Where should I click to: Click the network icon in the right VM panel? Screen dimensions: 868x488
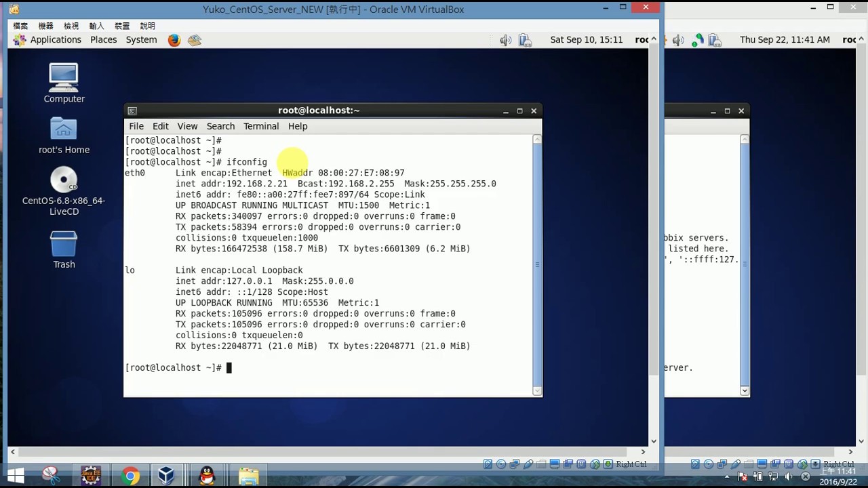pyautogui.click(x=697, y=40)
